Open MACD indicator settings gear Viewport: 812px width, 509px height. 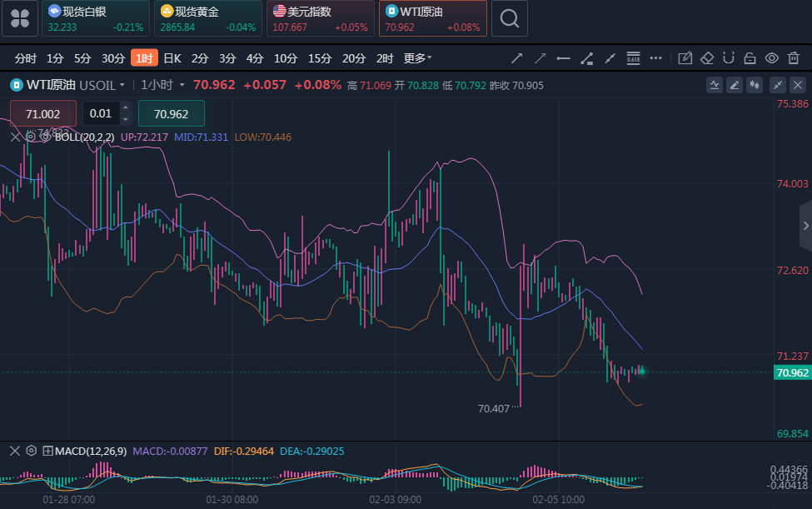tap(31, 451)
